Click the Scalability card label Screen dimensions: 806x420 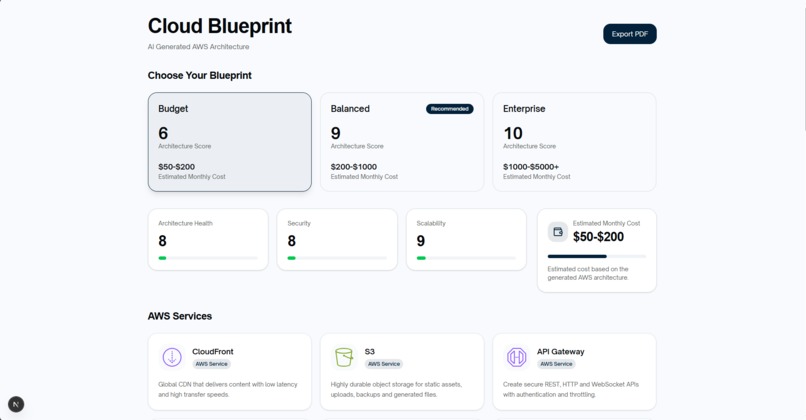click(431, 224)
